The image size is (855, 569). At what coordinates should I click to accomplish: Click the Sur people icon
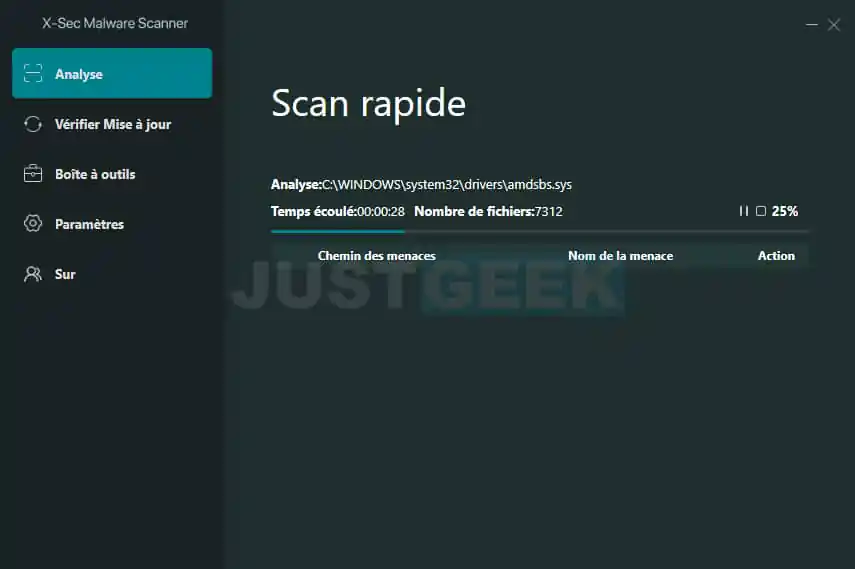33,274
